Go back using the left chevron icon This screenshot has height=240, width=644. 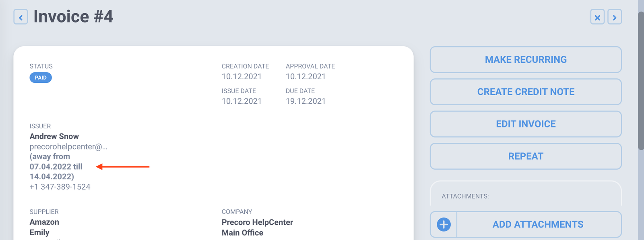click(x=21, y=17)
